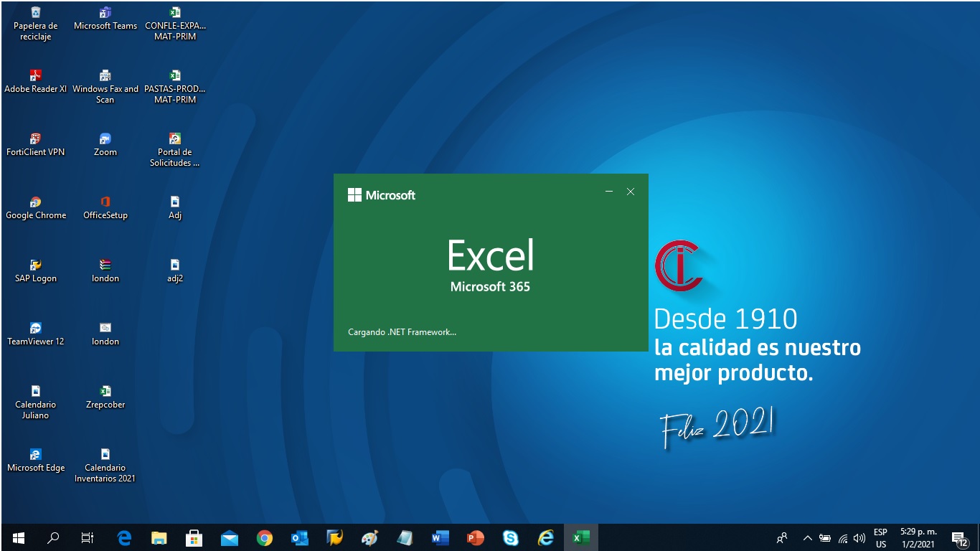Select the Adj document icon
The image size is (980, 551).
point(175,208)
